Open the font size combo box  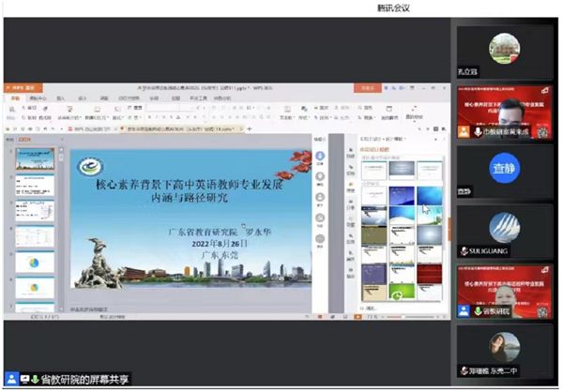pyautogui.click(x=188, y=107)
